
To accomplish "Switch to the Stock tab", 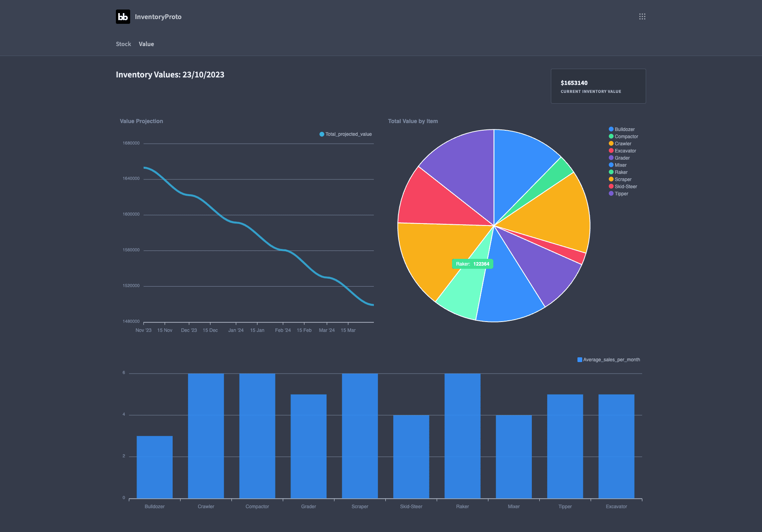I will pos(123,44).
